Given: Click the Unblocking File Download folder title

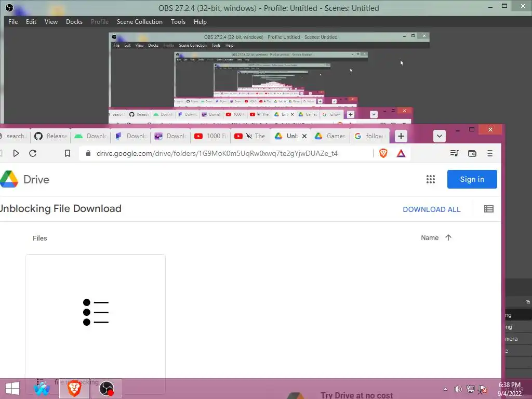Looking at the screenshot, I should [x=61, y=208].
